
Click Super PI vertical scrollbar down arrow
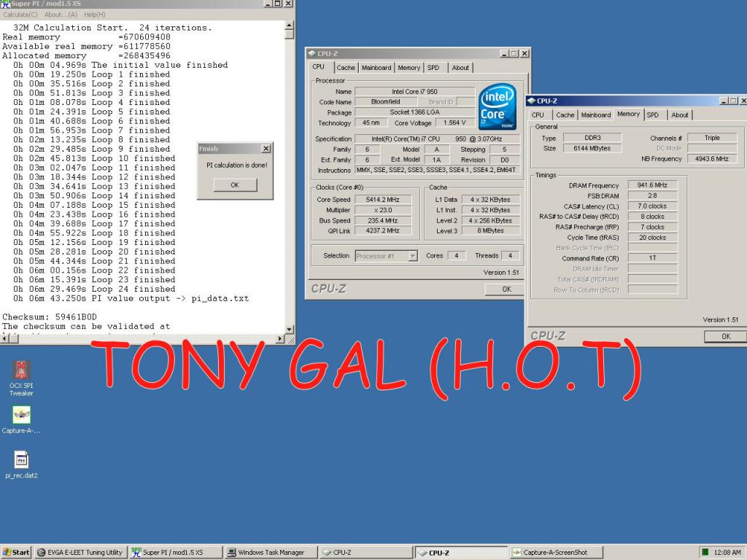pos(289,329)
